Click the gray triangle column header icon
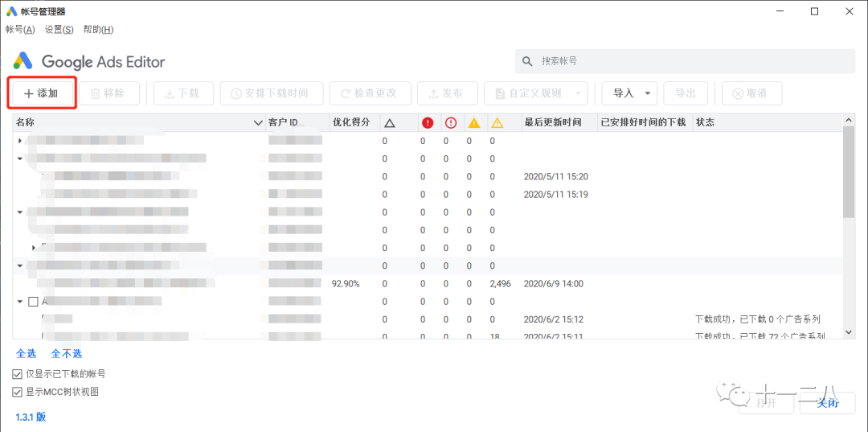Viewport: 868px width, 432px height. coord(389,123)
